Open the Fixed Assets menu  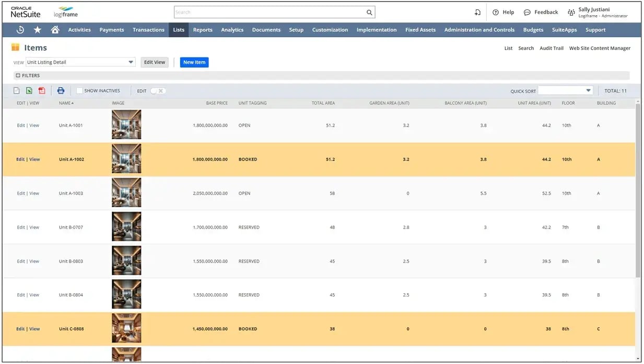click(420, 30)
